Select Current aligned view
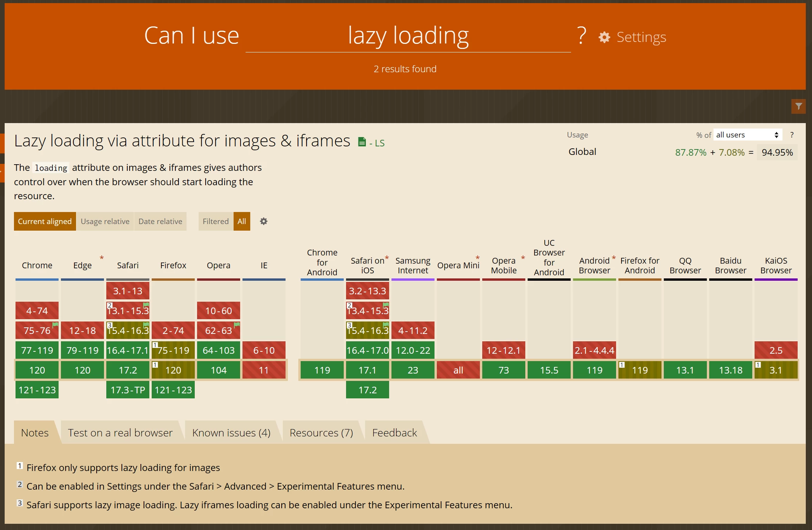This screenshot has height=530, width=812. tap(45, 221)
